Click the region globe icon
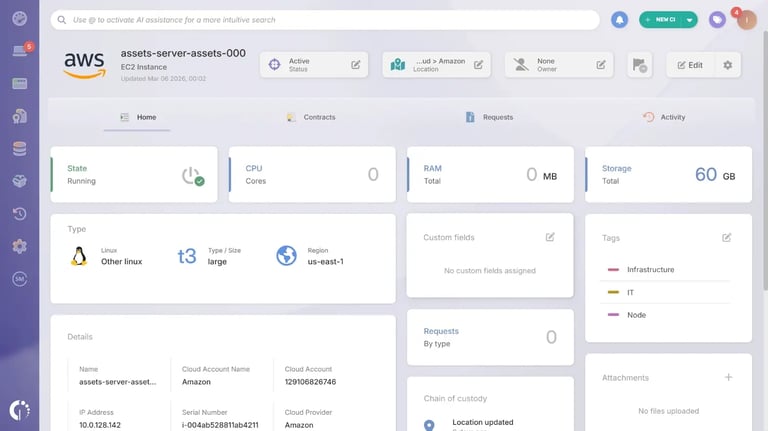The width and height of the screenshot is (768, 431). 286,256
